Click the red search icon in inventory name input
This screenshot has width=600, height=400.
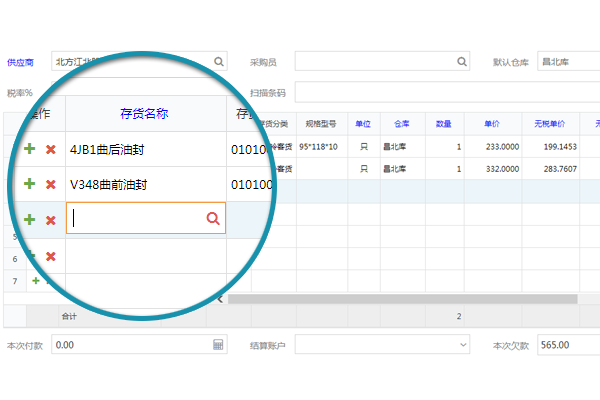(213, 218)
